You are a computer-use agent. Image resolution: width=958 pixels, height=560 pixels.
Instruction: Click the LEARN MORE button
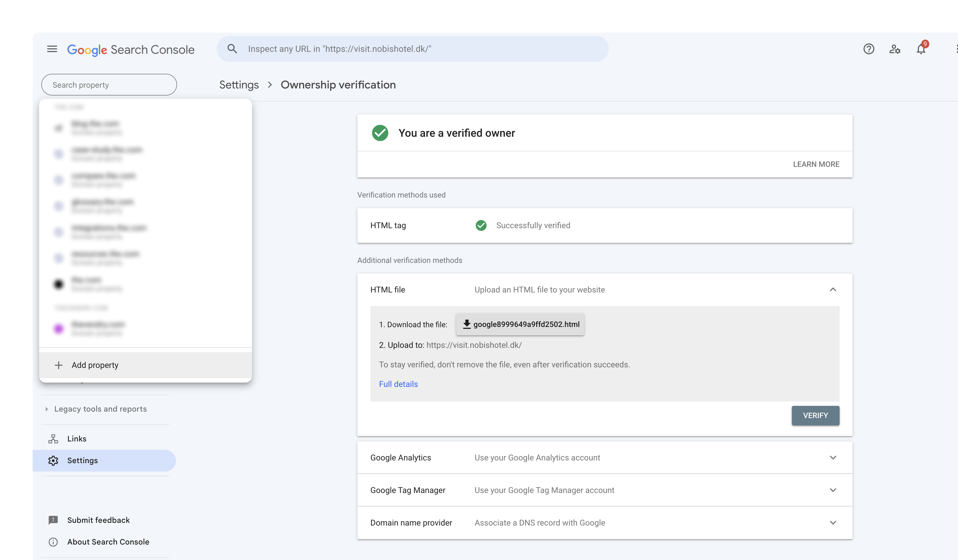click(x=816, y=164)
